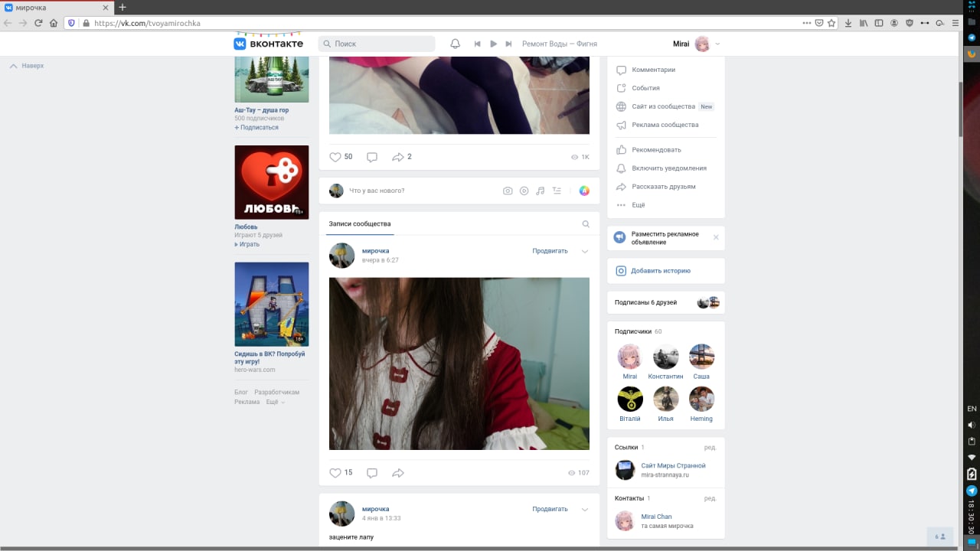Open subscriber Саша's profile
This screenshot has height=551, width=980.
click(701, 362)
